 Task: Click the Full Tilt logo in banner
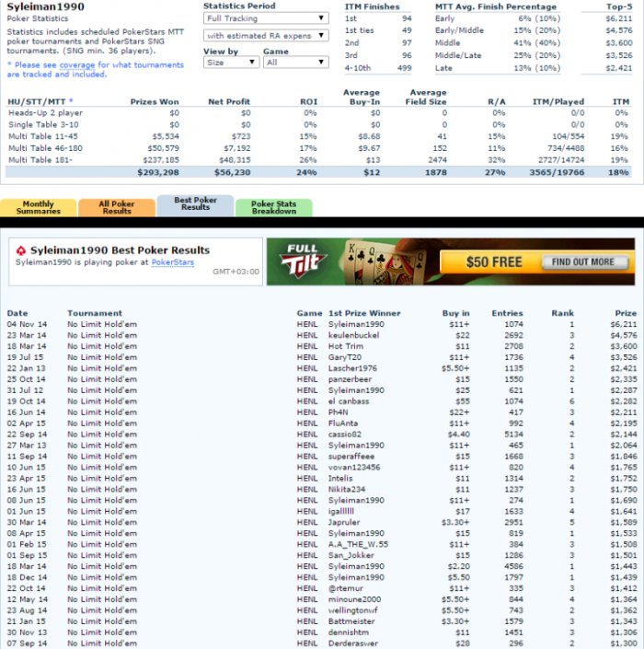[x=304, y=261]
